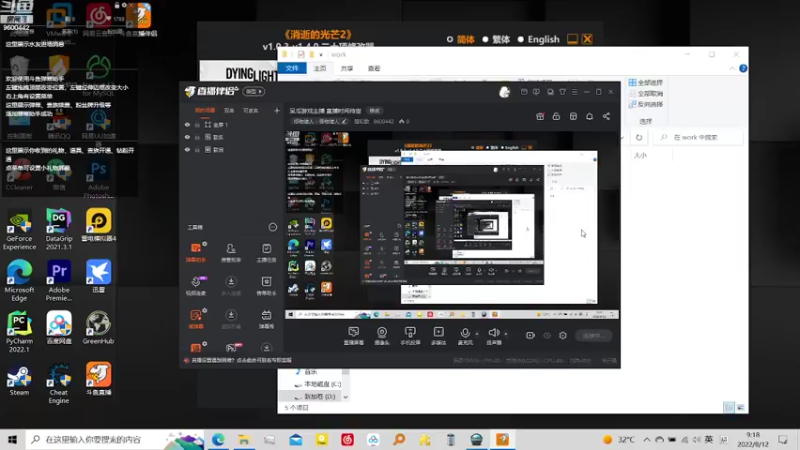Open 文件 tab in Explorer ribbon
800x450 pixels.
coord(292,68)
